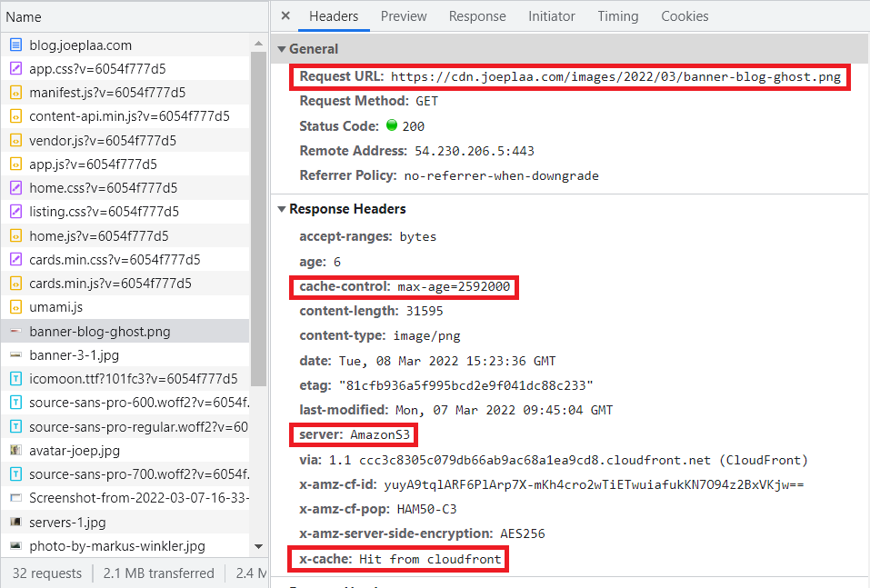
Task: Click the stylesheet icon beside cards.min.css
Action: (x=16, y=260)
